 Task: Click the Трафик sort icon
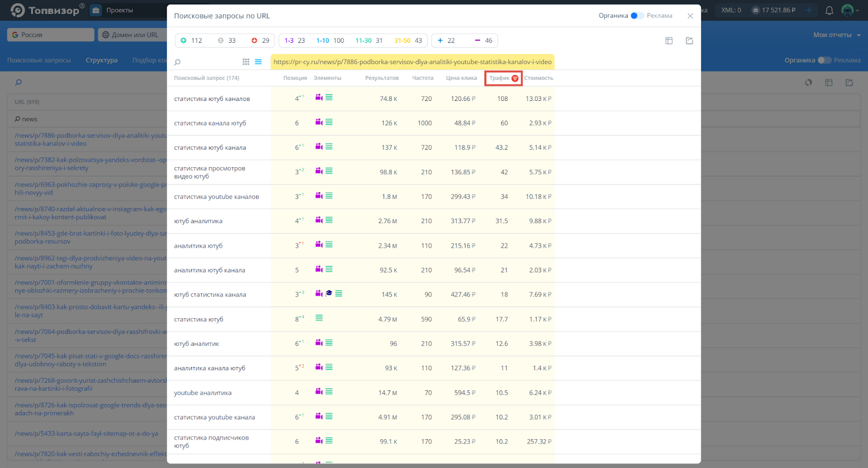pos(515,78)
